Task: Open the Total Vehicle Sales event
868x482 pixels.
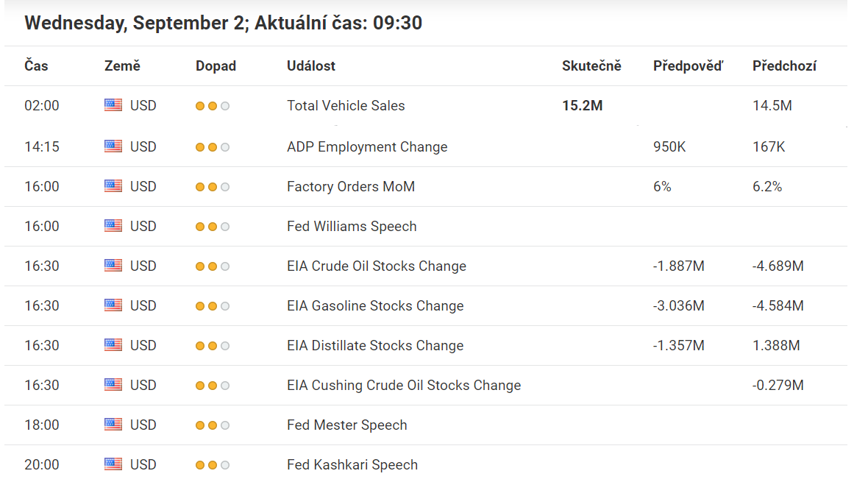Action: [346, 105]
